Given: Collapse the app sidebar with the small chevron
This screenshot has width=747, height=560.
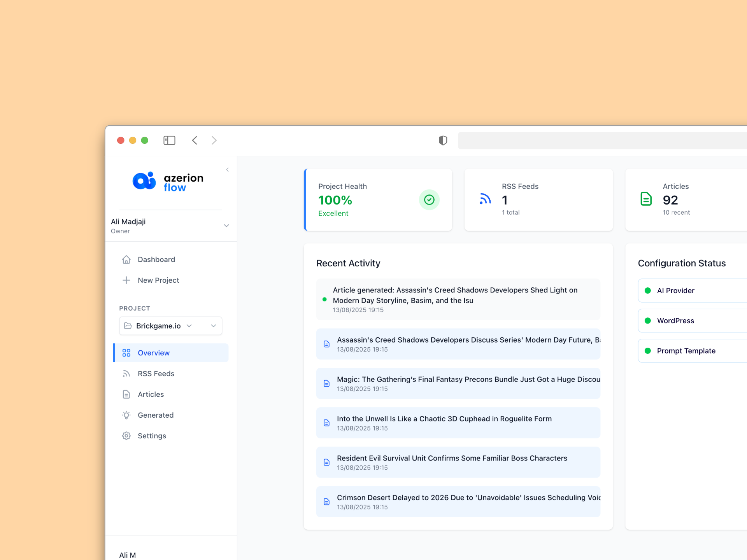Looking at the screenshot, I should tap(228, 170).
